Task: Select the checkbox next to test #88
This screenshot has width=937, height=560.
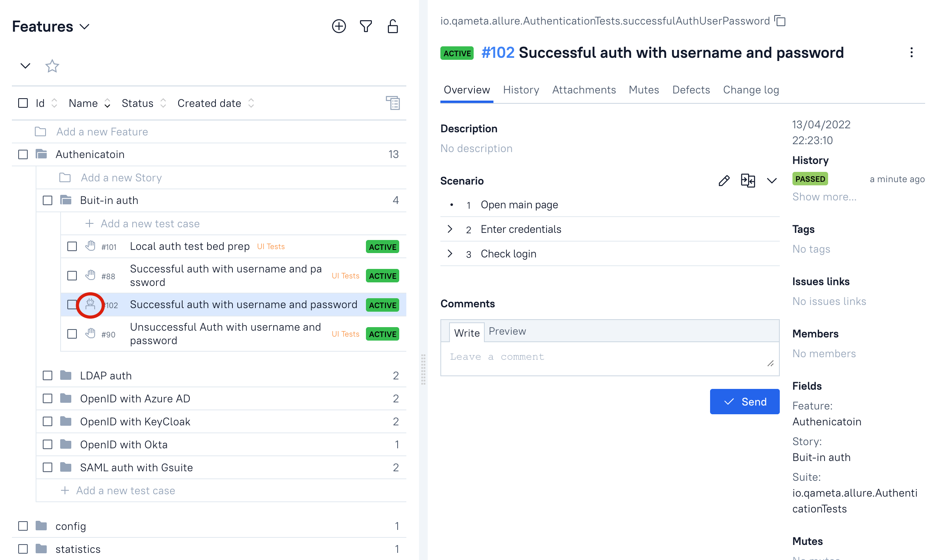Action: pyautogui.click(x=72, y=276)
